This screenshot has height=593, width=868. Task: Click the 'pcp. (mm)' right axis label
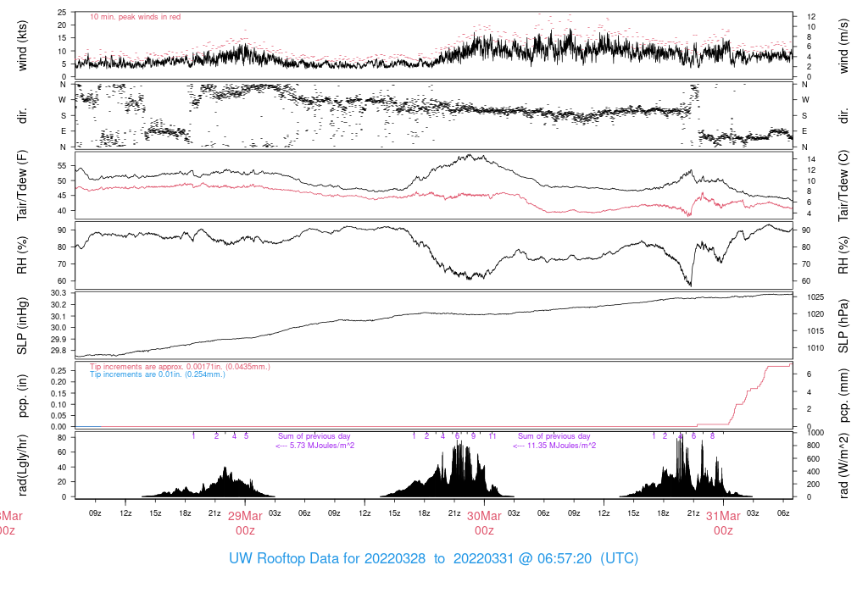click(x=843, y=396)
